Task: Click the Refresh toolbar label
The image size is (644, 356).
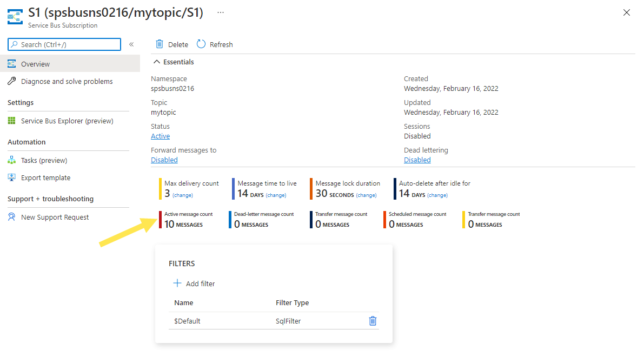Action: [221, 44]
